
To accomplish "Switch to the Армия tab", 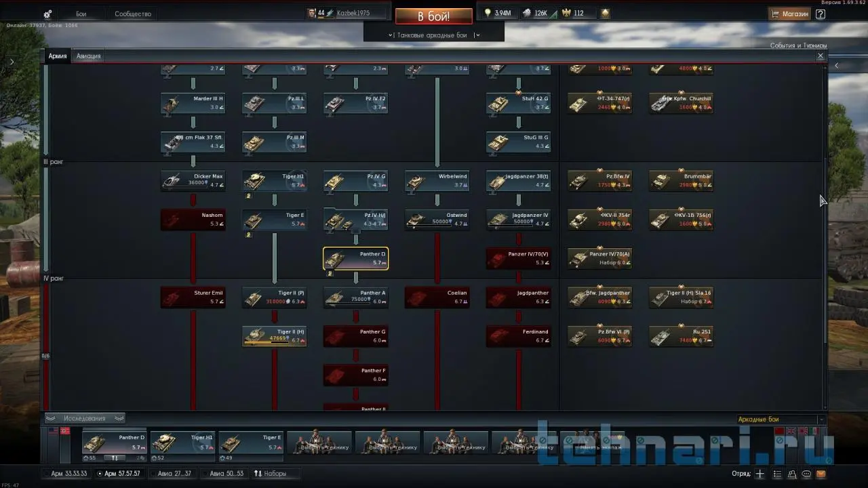I will (x=58, y=56).
